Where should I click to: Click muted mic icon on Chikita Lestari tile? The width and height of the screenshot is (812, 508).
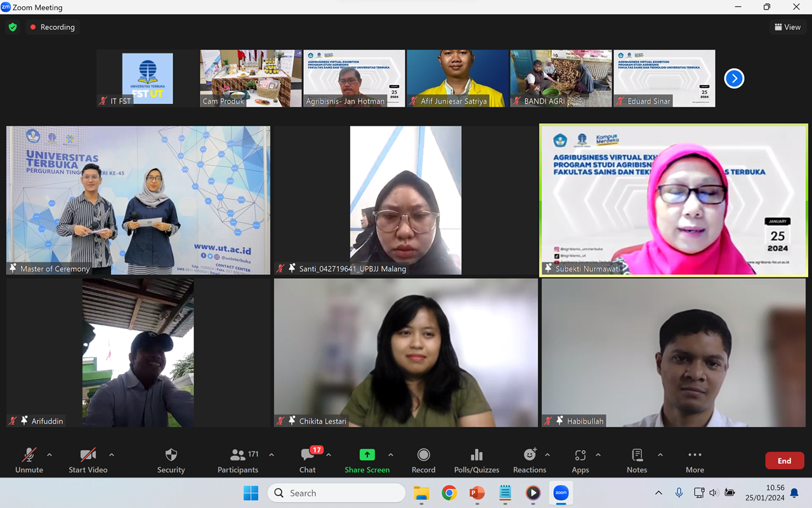click(280, 421)
